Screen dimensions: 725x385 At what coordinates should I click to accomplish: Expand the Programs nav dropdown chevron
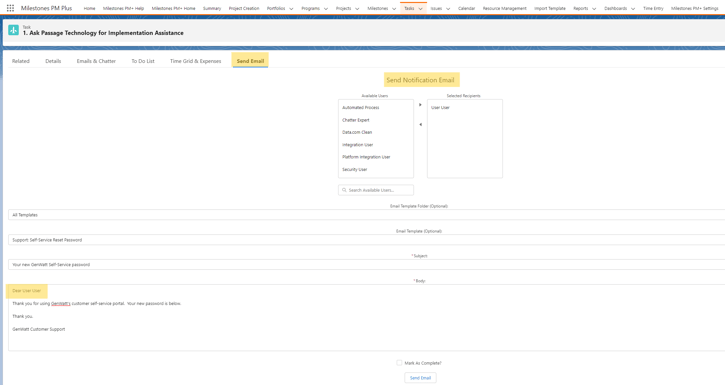(x=326, y=8)
